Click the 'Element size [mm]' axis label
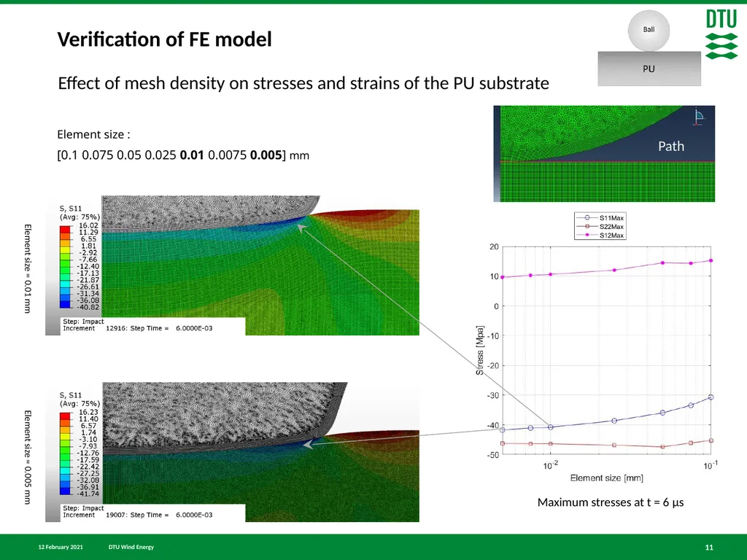This screenshot has height=560, width=747. tap(606, 478)
